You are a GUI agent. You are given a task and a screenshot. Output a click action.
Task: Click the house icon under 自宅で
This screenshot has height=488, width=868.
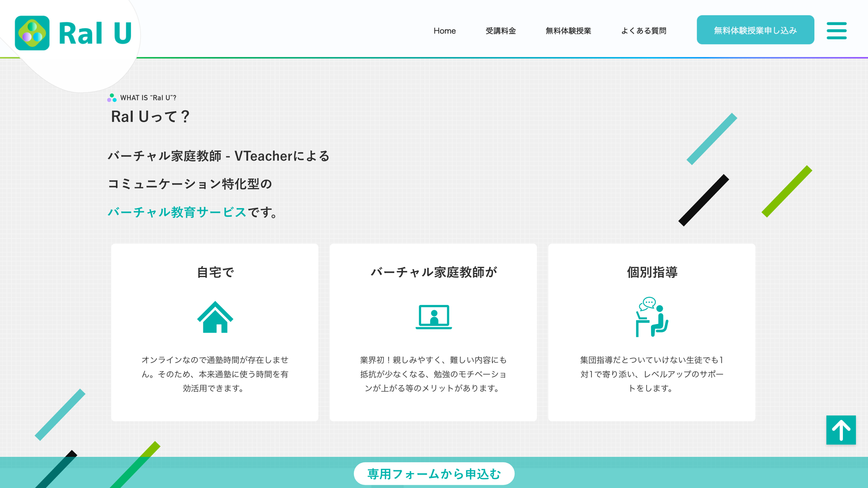click(215, 317)
